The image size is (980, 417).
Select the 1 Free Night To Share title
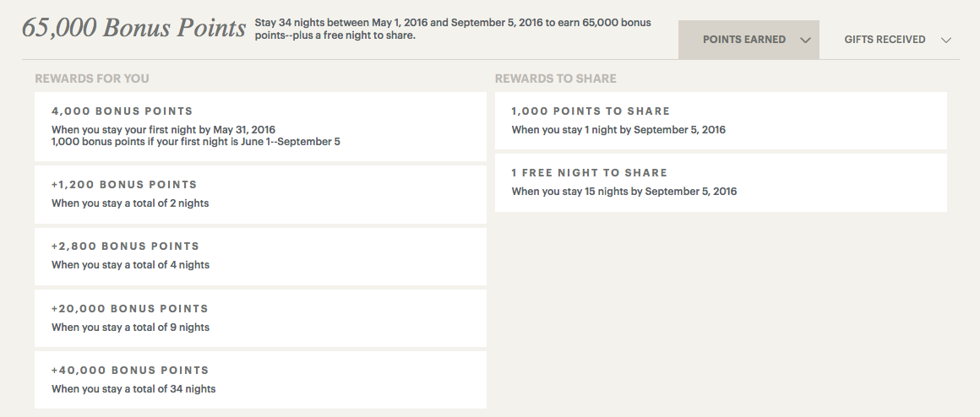click(589, 172)
